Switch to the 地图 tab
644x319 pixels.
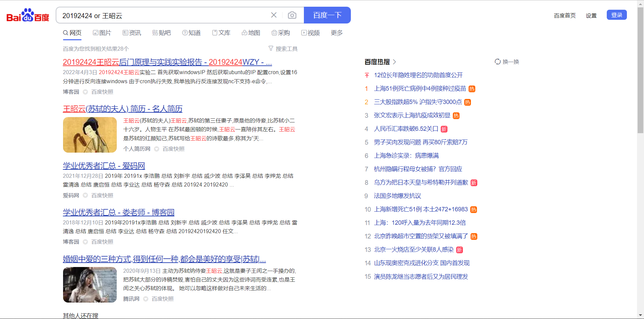(x=251, y=33)
